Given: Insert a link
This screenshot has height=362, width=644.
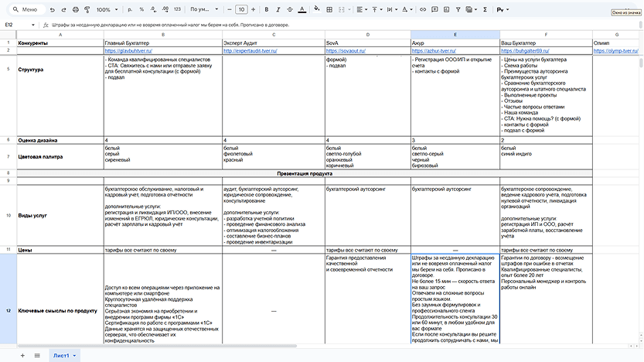Looking at the screenshot, I should pos(423,9).
